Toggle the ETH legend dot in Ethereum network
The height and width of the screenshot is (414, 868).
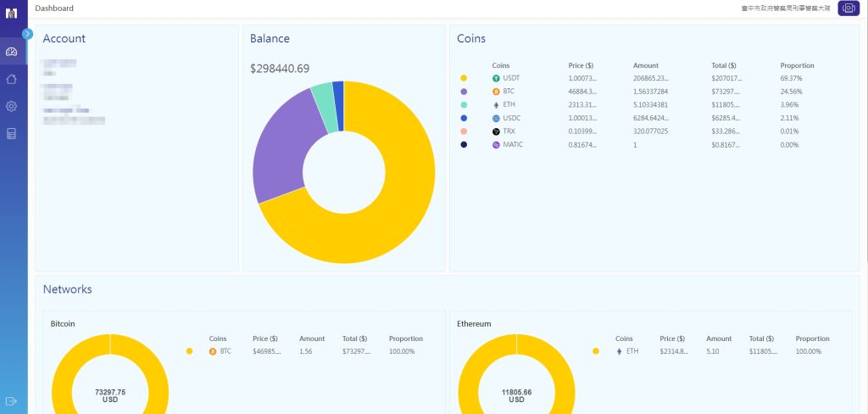point(596,351)
